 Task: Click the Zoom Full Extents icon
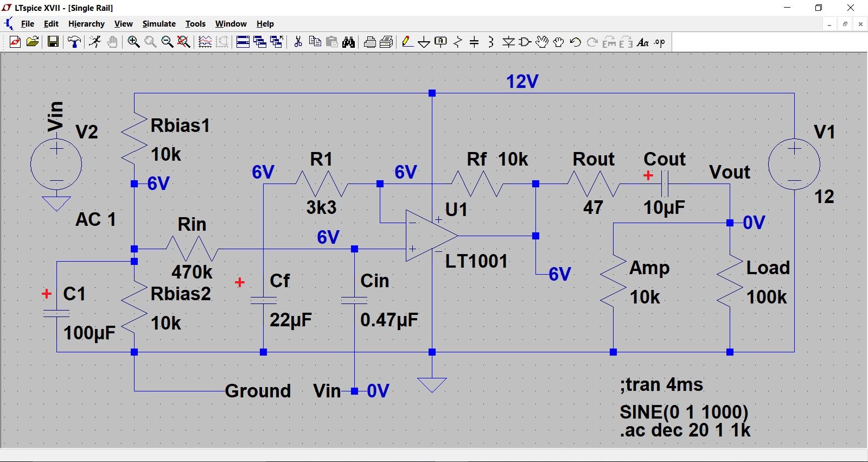[184, 42]
